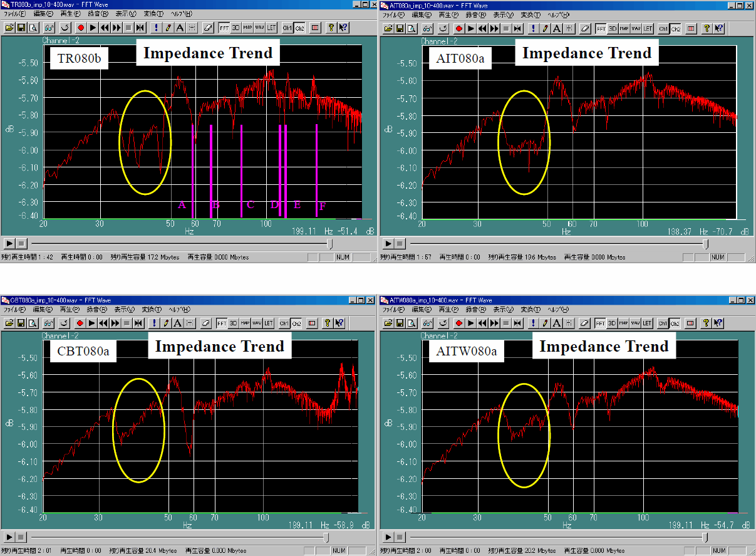Click the open file icon in TR080b window
The height and width of the screenshot is (556, 756).
(9, 28)
